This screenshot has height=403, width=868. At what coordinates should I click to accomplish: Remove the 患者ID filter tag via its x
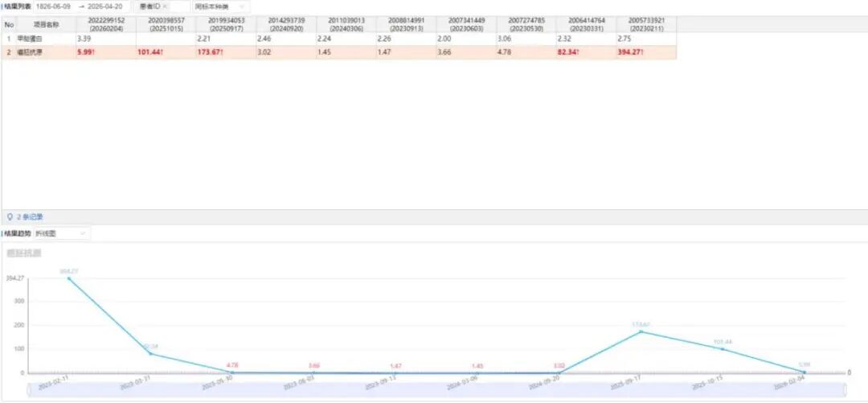pos(165,6)
